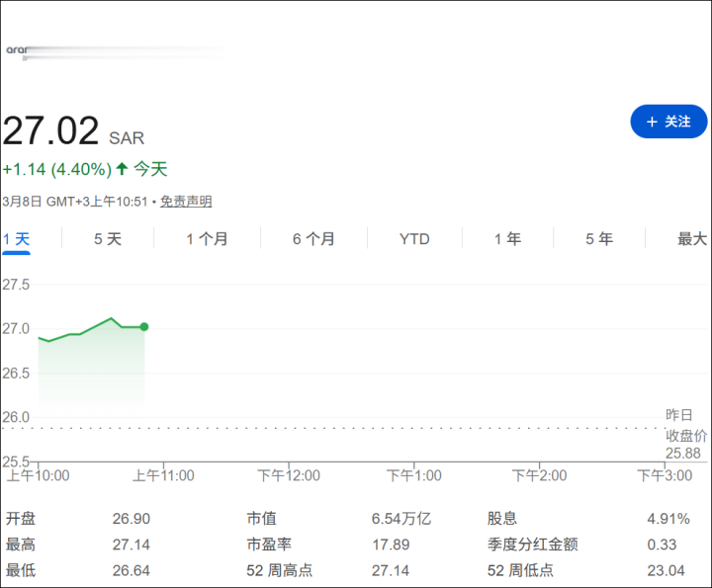Click the 股息 value 4.91%
The width and height of the screenshot is (712, 588).
tap(668, 519)
